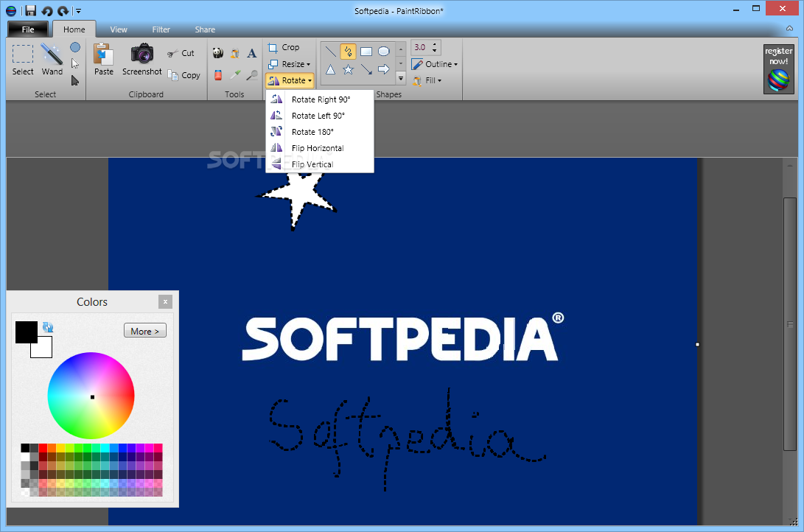
Task: Choose the rectangle shape
Action: coord(366,52)
